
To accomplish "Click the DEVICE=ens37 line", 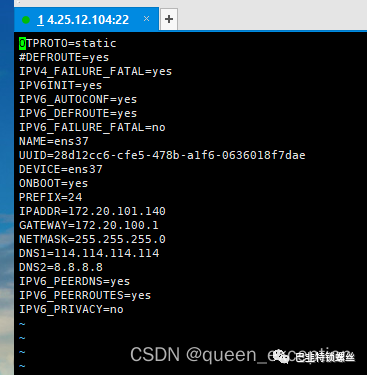I will (61, 169).
